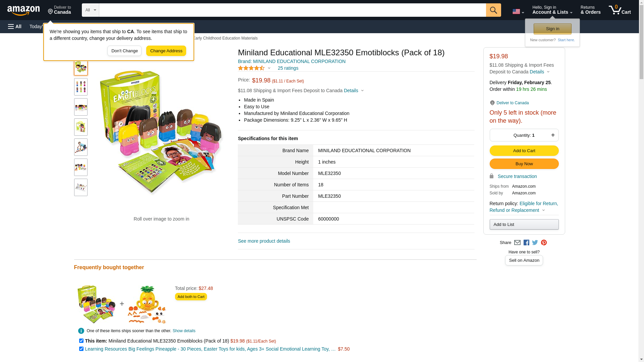Expand return policy eligibility details

coord(543,210)
